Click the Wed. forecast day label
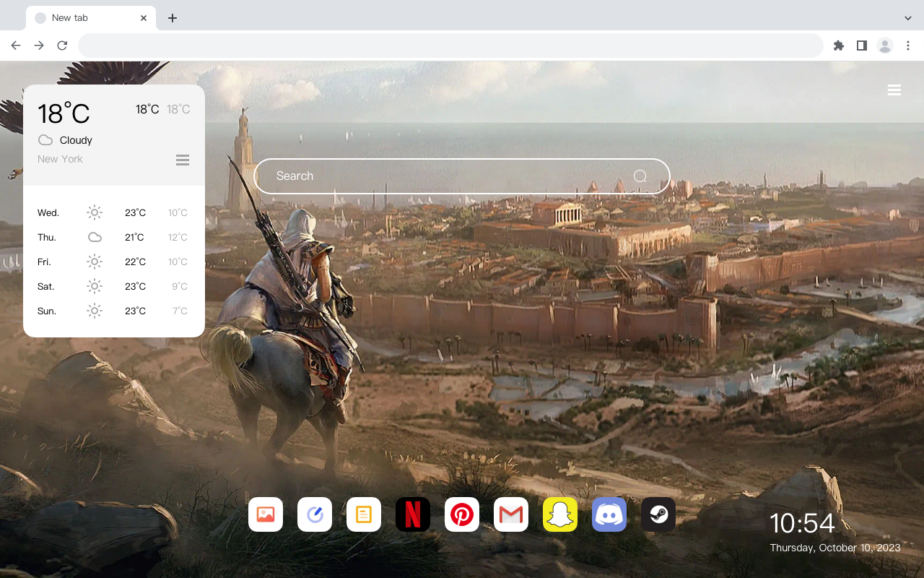Screen dimensions: 924x578 pyautogui.click(x=48, y=212)
